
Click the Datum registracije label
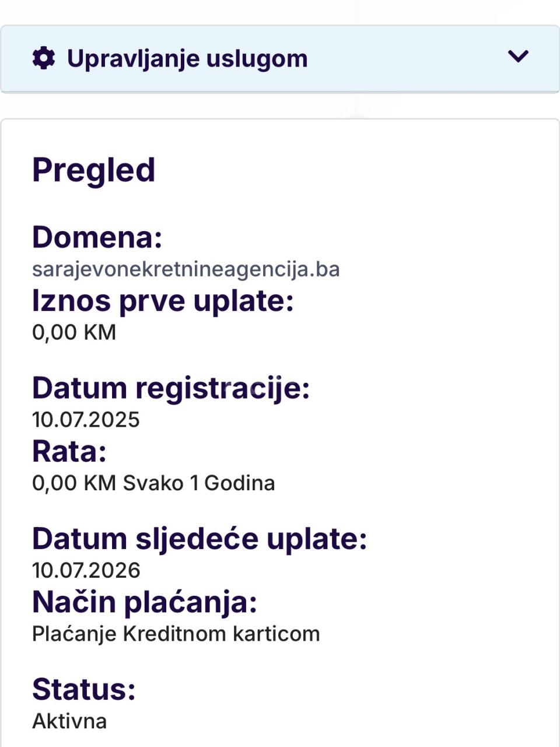click(170, 388)
